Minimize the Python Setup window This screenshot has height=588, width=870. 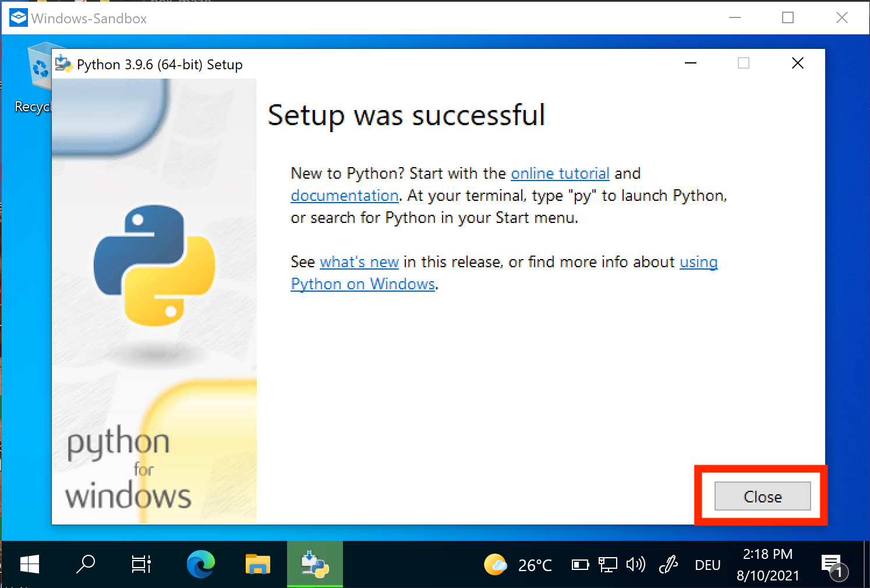tap(691, 63)
